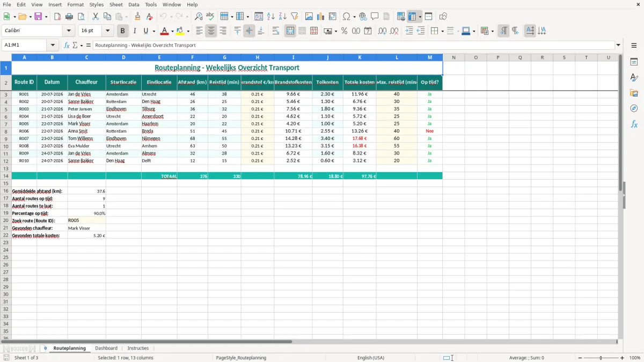This screenshot has width=644, height=362.
Task: Open the Conditional Formatting dropdown arrow
Action: pos(492,31)
